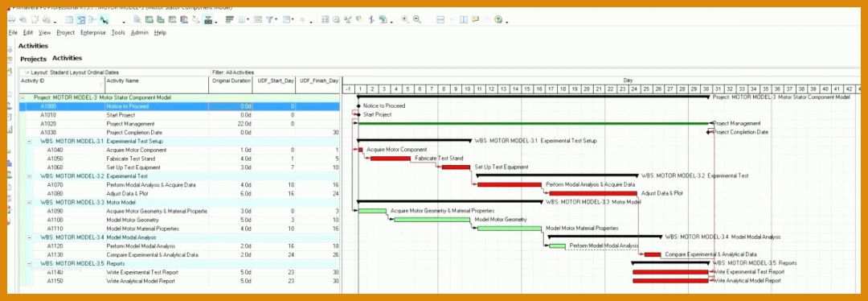868x301 pixels.
Task: Select activity A1000 Notice to Proceed row
Action: [x=179, y=106]
